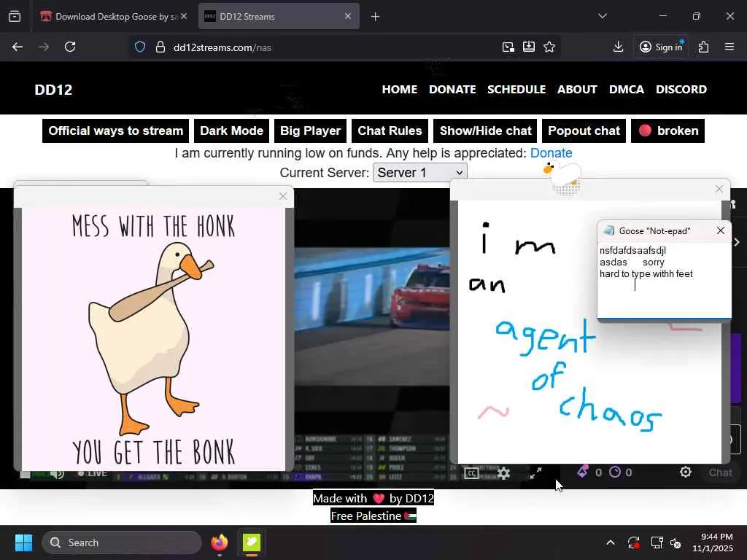Close the Goose Not-epad window
The image size is (747, 560).
pos(721,230)
